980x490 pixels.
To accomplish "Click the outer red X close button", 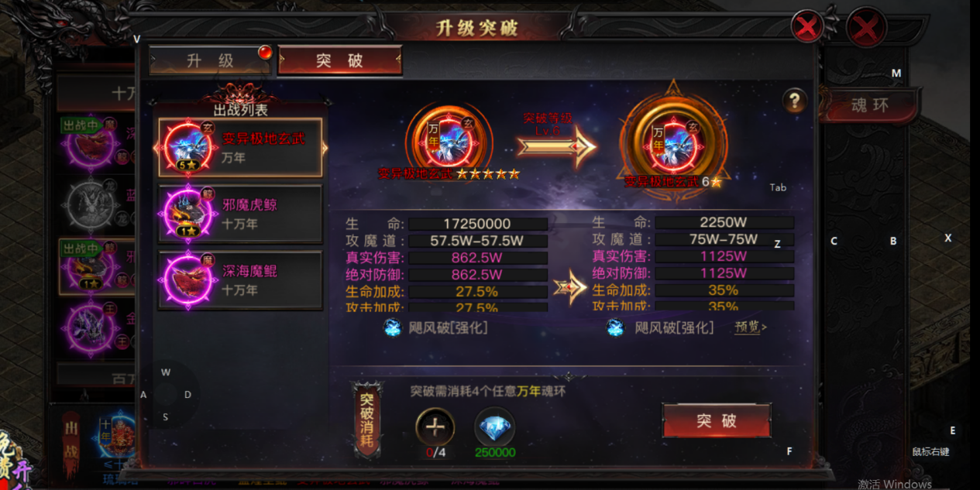I will coord(866,29).
